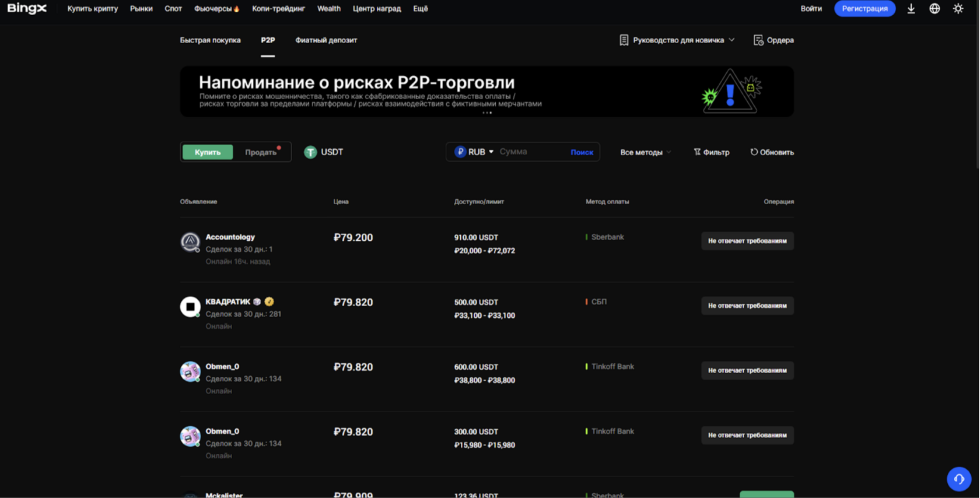Open the Купить крипту menu
980x498 pixels.
[92, 9]
